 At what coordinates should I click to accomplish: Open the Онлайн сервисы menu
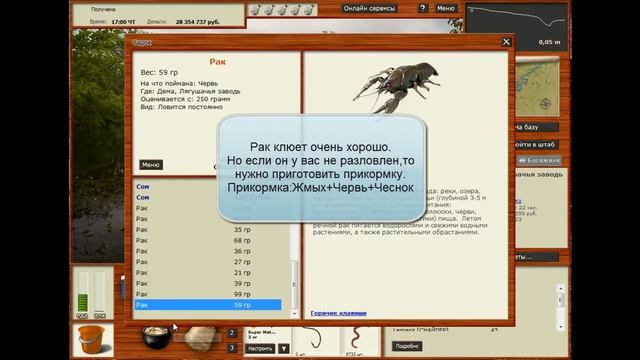click(x=369, y=8)
